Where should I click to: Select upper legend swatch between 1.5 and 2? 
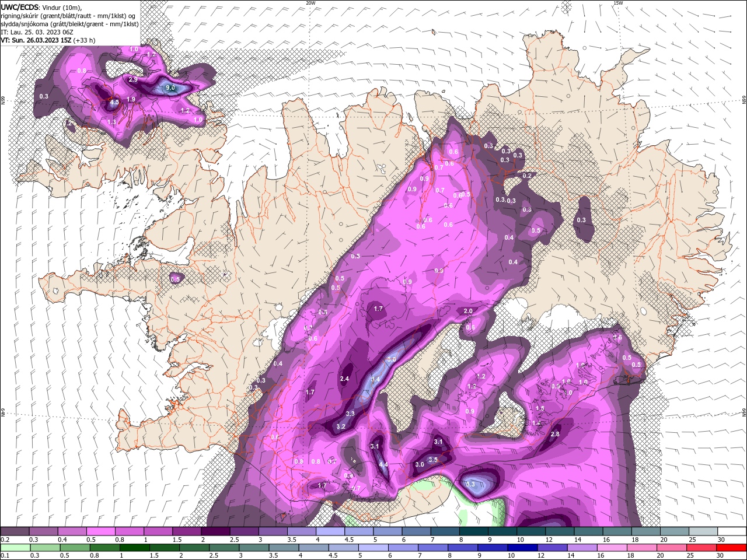[x=187, y=531]
